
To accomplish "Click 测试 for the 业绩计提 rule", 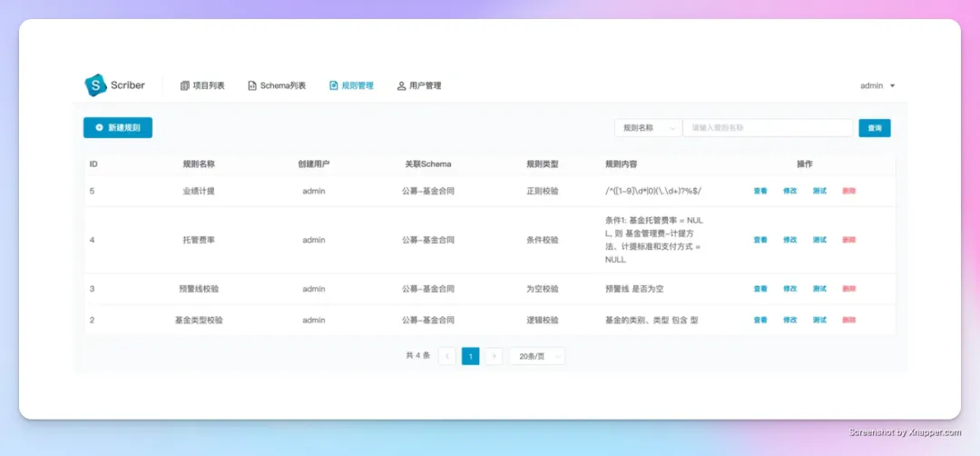I will tap(819, 192).
